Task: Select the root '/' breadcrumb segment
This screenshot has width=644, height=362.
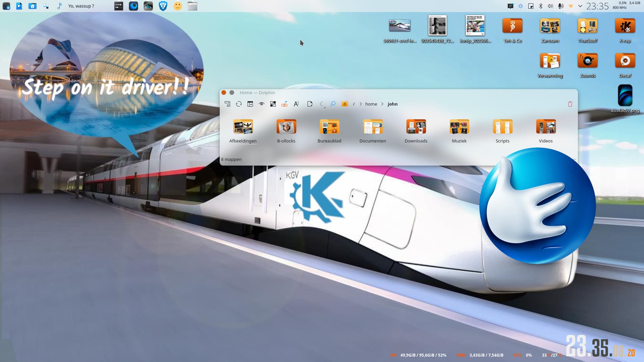Action: point(354,104)
